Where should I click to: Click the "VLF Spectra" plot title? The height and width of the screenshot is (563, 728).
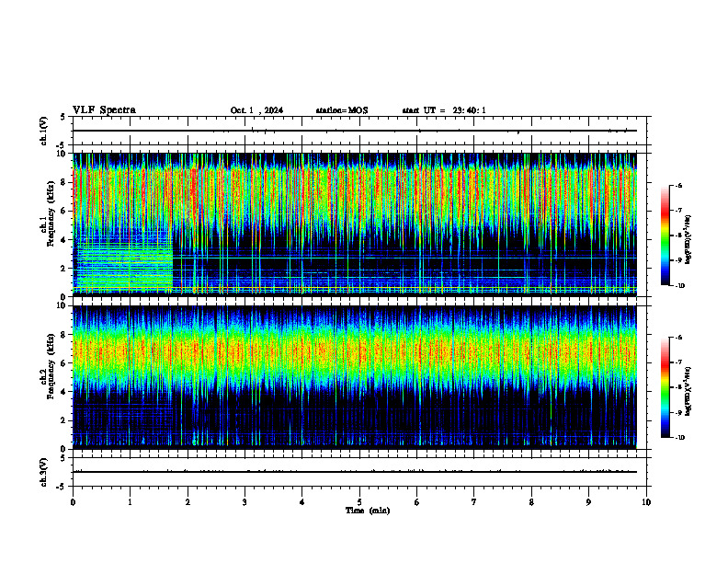click(x=104, y=110)
